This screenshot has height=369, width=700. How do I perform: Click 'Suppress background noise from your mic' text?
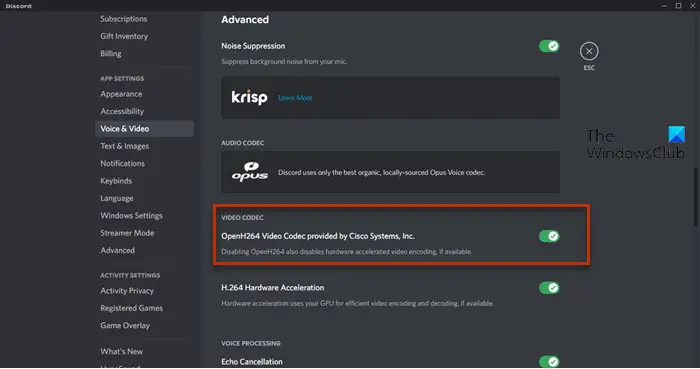click(x=284, y=62)
